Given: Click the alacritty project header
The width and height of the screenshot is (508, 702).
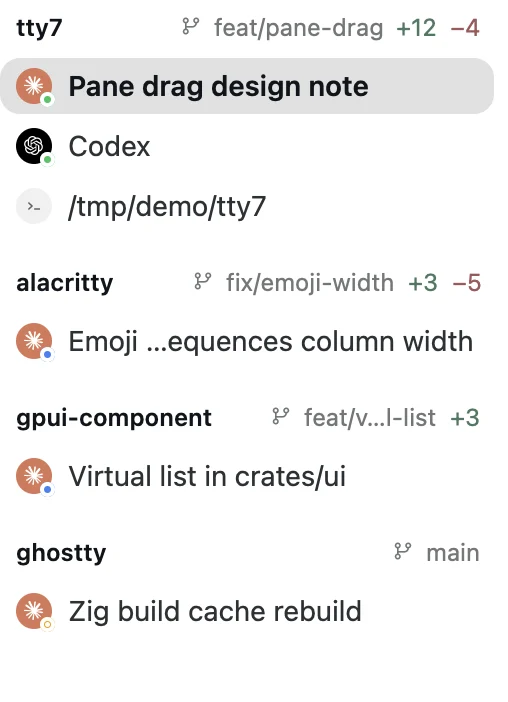Looking at the screenshot, I should point(64,283).
